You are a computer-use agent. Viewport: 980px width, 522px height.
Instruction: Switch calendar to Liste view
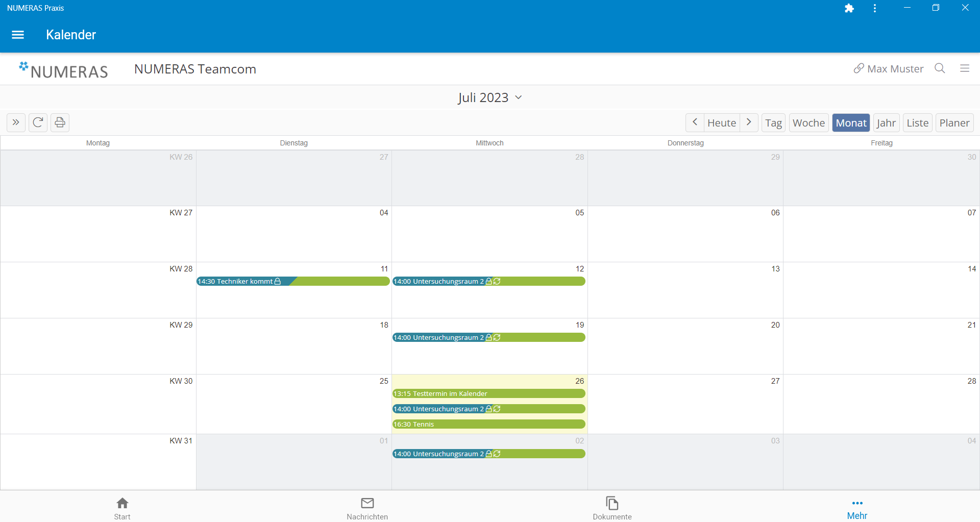[917, 122]
